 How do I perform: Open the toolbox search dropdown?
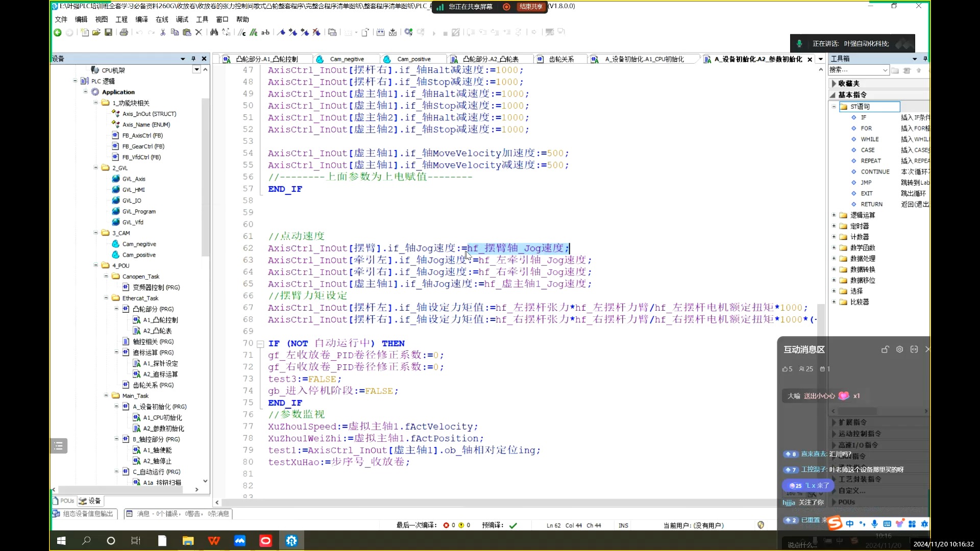[885, 70]
